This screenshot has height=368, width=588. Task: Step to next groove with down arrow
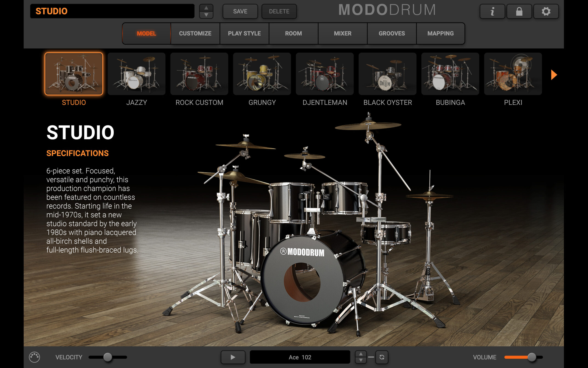[361, 360]
